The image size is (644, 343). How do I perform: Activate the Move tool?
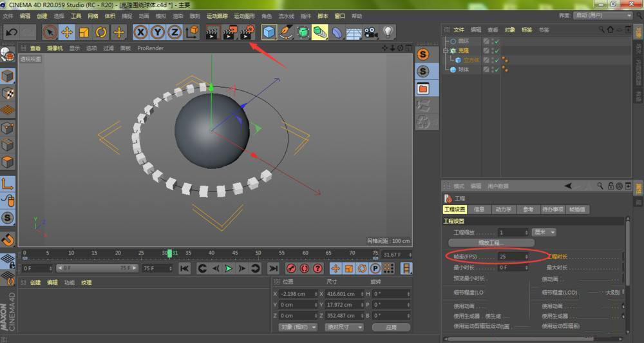67,32
